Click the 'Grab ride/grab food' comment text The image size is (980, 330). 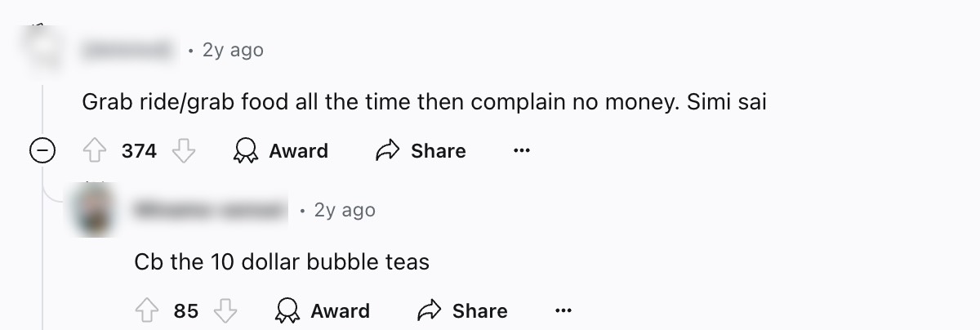424,103
